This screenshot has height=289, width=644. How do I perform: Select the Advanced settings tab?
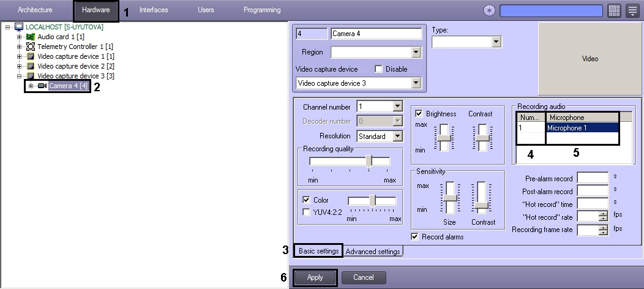[x=373, y=251]
